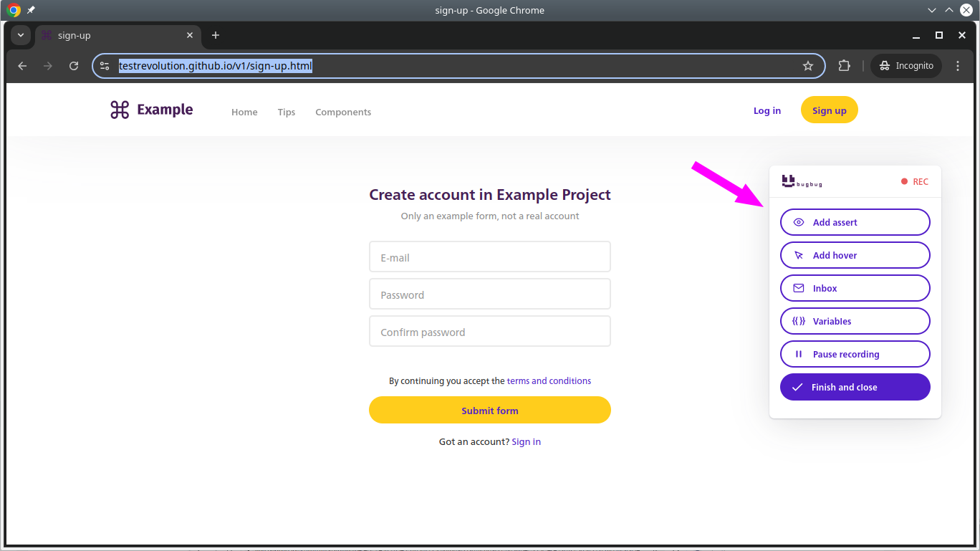Pause recording in bugbug panel
This screenshot has height=551, width=980.
[x=855, y=354]
